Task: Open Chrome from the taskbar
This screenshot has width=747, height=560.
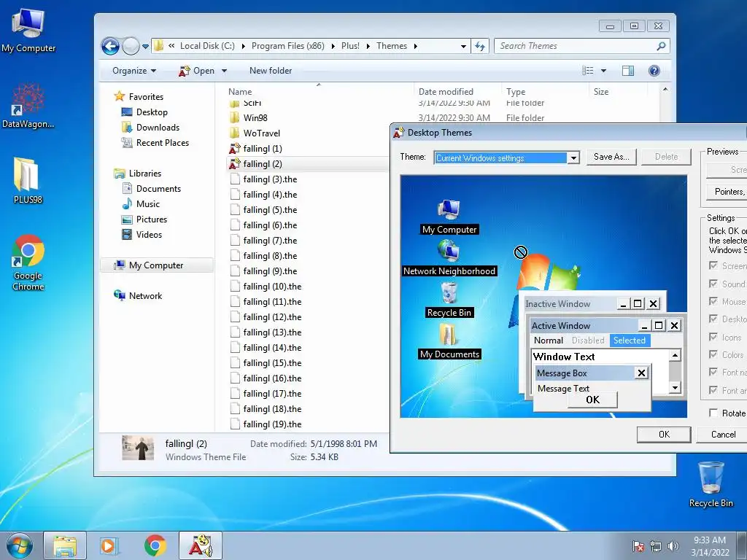Action: coord(155,545)
